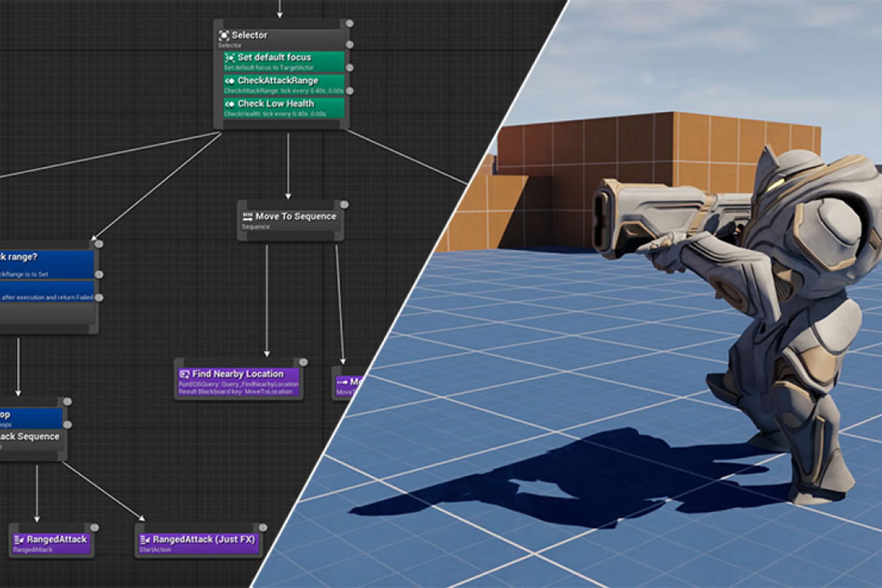This screenshot has width=882, height=588.
Task: Click index dot on RangedAttack (Just FX)
Action: pyautogui.click(x=263, y=528)
